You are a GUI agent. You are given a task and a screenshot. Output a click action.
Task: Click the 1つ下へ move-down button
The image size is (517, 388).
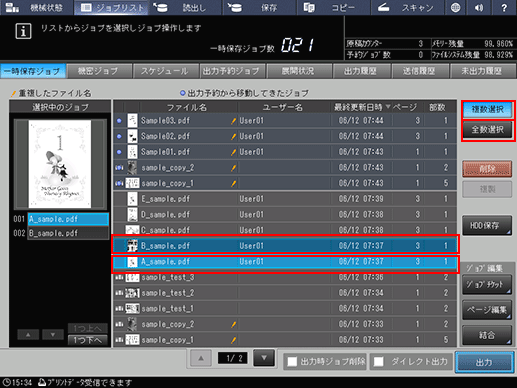[87, 340]
